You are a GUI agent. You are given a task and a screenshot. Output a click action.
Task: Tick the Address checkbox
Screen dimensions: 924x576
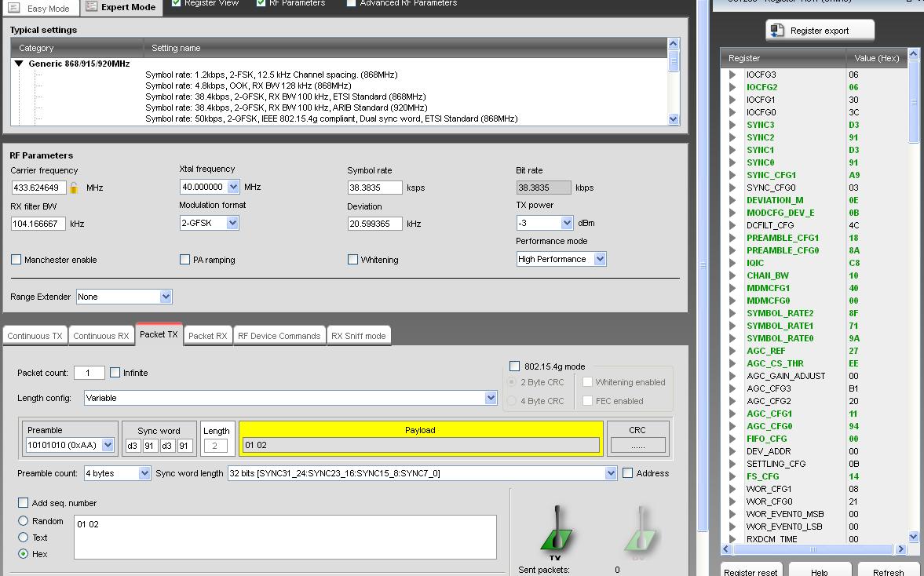[x=627, y=473]
